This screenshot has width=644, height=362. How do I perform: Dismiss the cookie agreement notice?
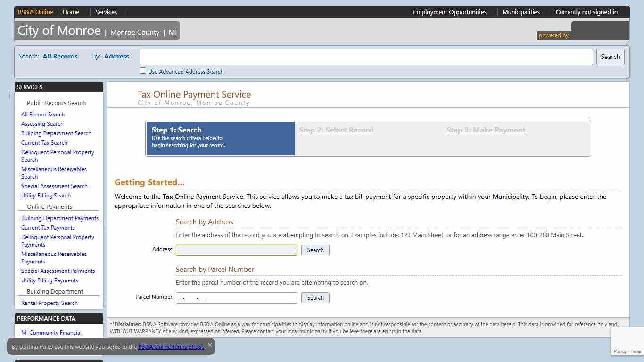click(x=210, y=345)
